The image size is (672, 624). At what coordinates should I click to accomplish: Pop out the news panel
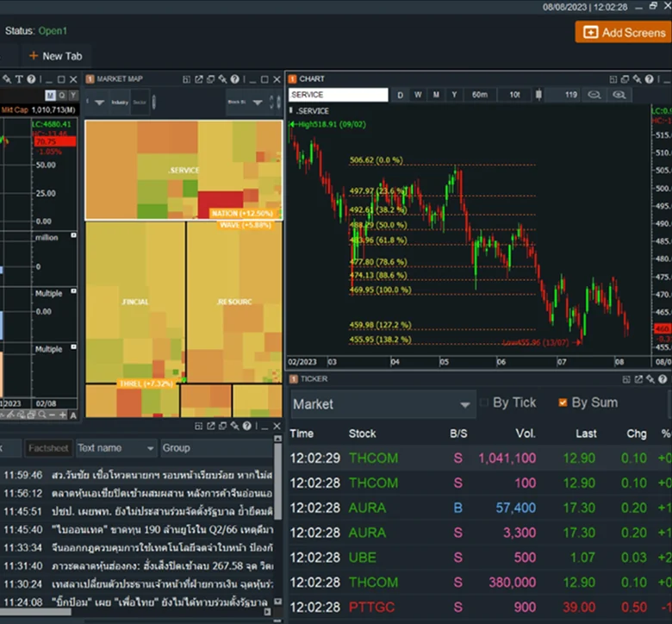click(x=210, y=426)
